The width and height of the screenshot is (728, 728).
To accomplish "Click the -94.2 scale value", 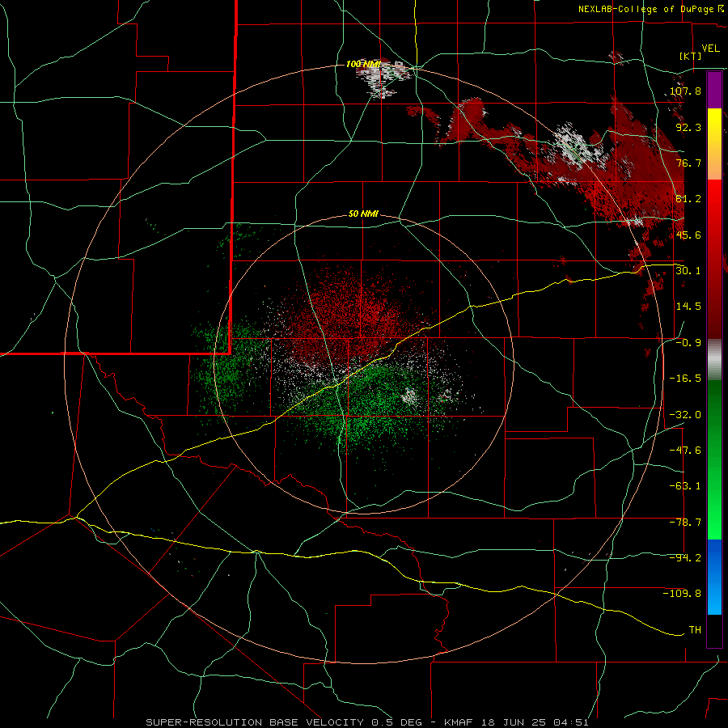I will pos(685,558).
